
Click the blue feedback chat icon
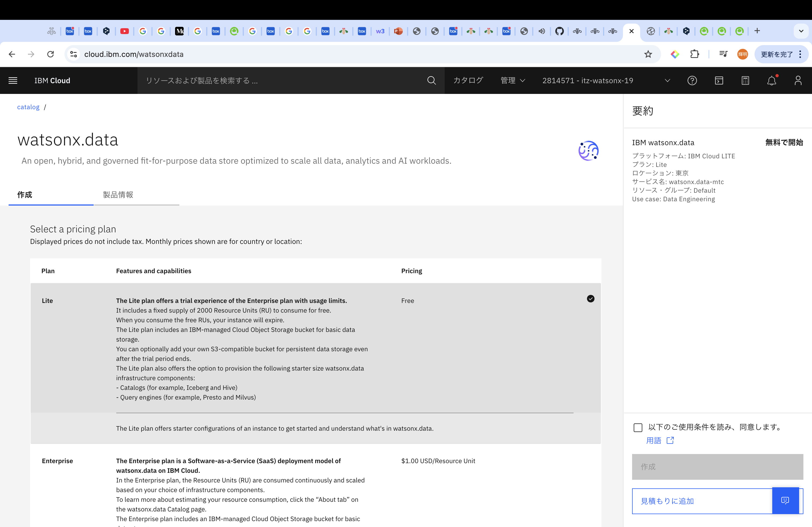(x=785, y=500)
